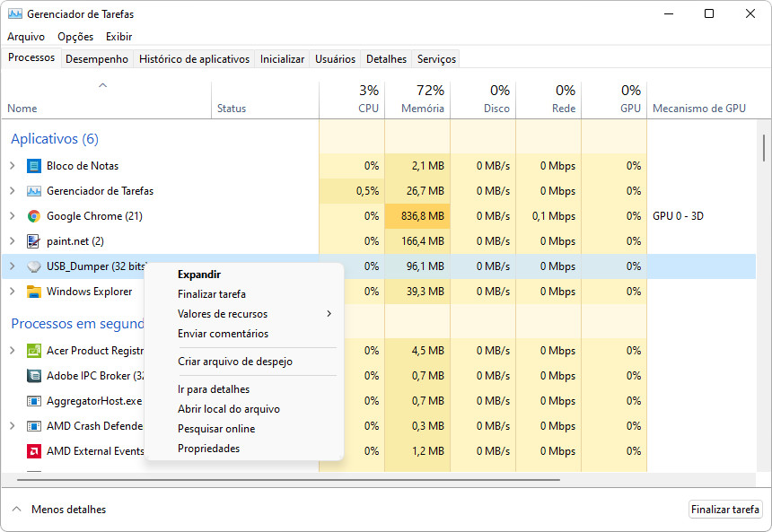
Task: Click Chrome's 836,8 MB memory cell
Action: (x=417, y=216)
